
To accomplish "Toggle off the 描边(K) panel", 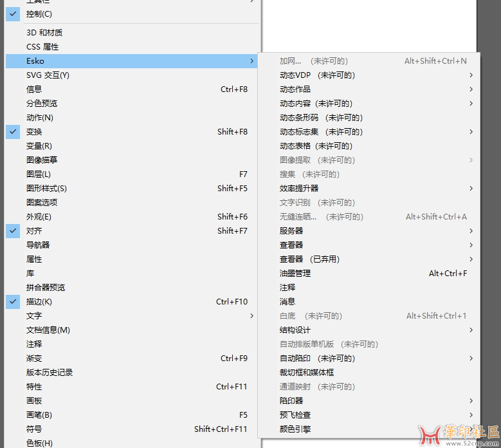I will coord(131,301).
